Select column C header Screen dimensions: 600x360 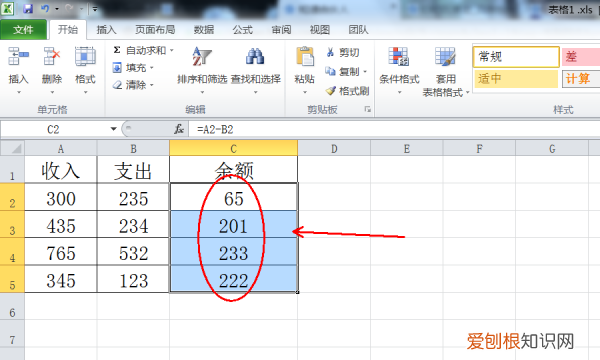point(233,148)
